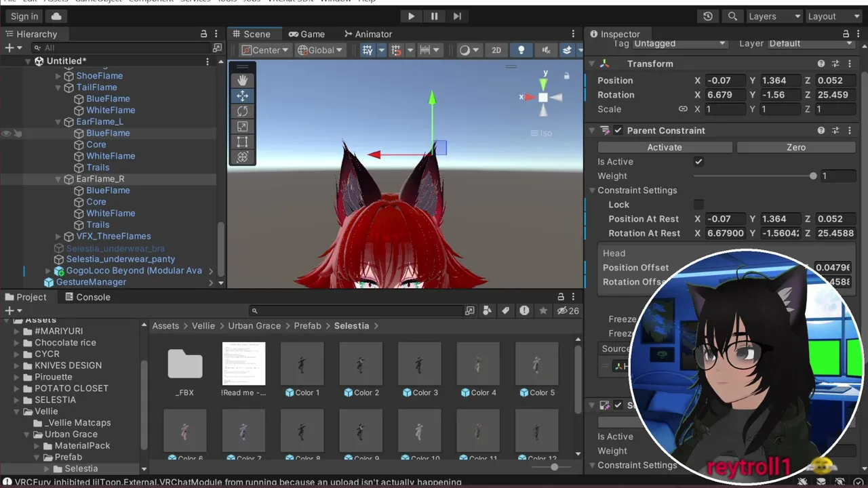Step one frame forward

click(x=457, y=16)
